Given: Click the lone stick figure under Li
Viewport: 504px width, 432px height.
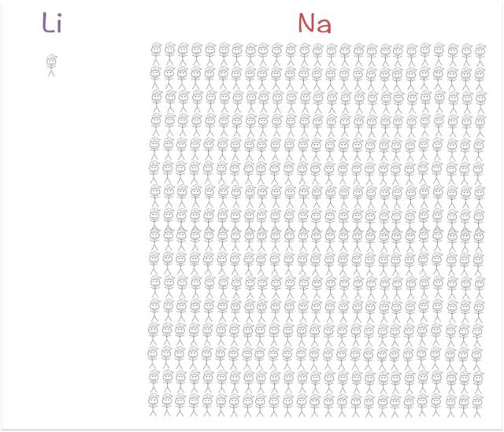Looking at the screenshot, I should tap(51, 65).
